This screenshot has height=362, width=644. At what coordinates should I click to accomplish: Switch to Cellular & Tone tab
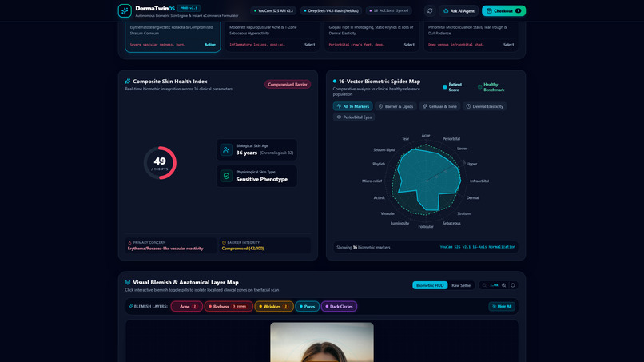click(439, 106)
